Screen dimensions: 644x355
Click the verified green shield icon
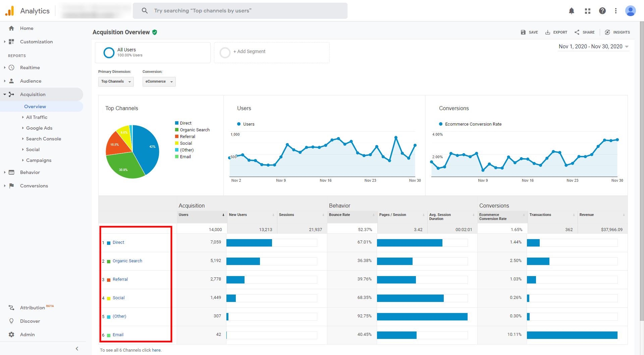(x=155, y=32)
